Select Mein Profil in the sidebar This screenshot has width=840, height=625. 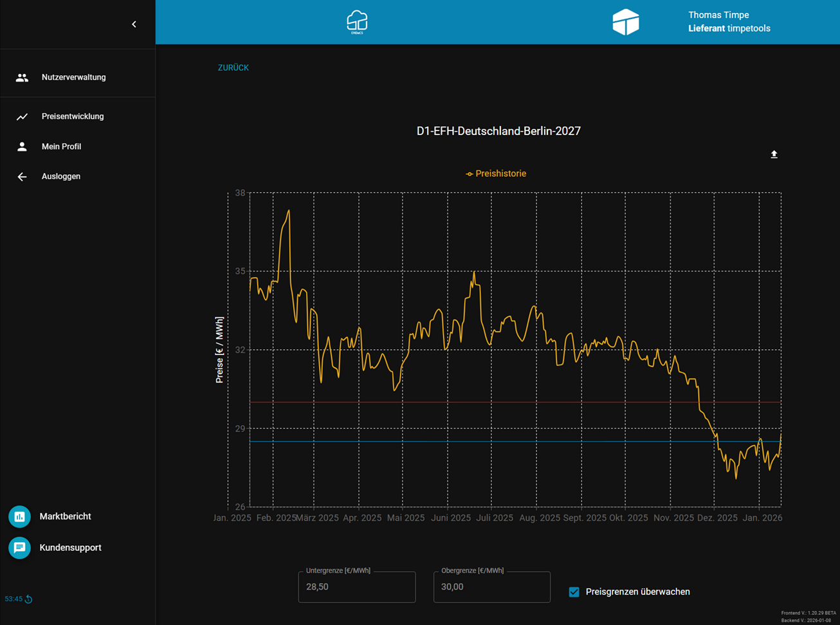pos(61,147)
